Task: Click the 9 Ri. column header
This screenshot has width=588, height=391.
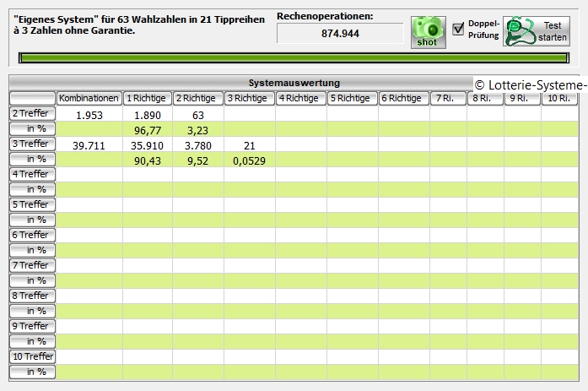Action: point(522,98)
